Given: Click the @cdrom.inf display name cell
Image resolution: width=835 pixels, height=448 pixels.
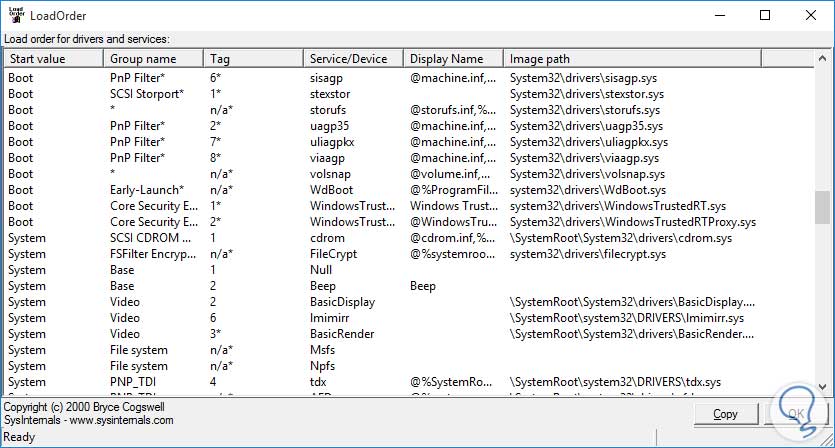Looking at the screenshot, I should [452, 238].
